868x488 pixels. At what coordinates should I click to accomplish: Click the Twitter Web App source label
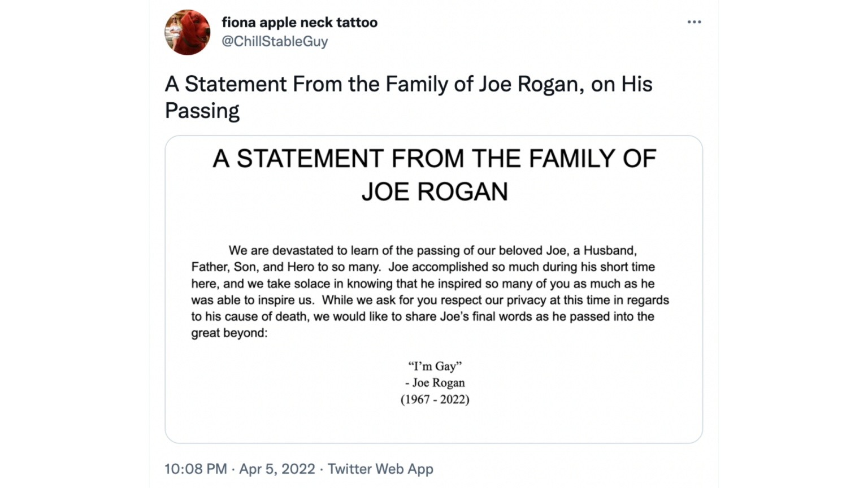(380, 469)
